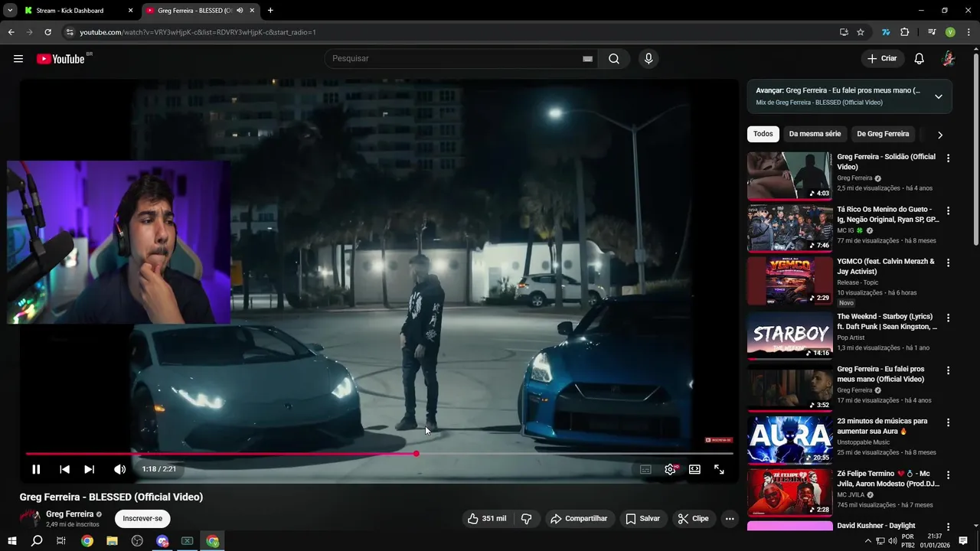Viewport: 980px width, 551px height.
Task: Open Greg Ferreira channel avatar
Action: [30, 518]
